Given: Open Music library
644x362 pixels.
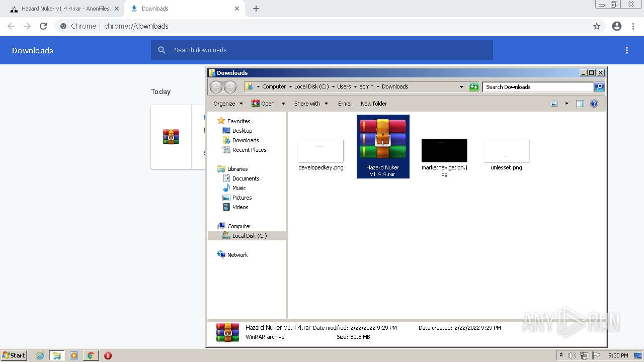Looking at the screenshot, I should [239, 188].
